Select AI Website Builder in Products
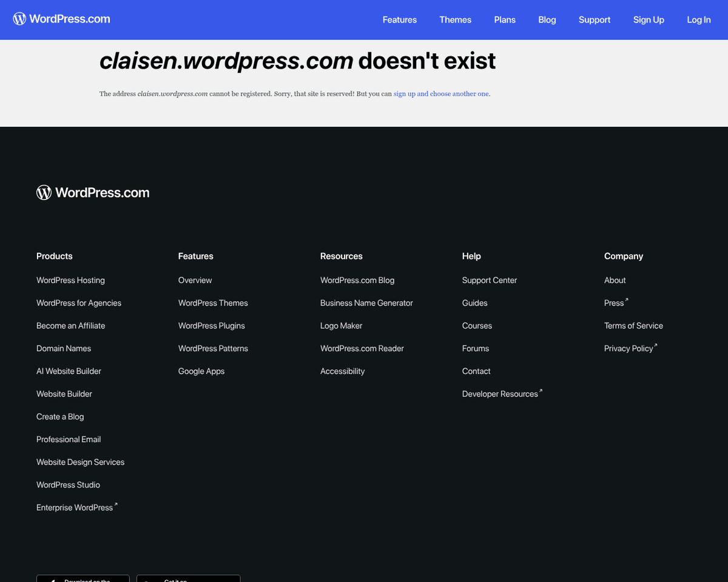 [69, 371]
